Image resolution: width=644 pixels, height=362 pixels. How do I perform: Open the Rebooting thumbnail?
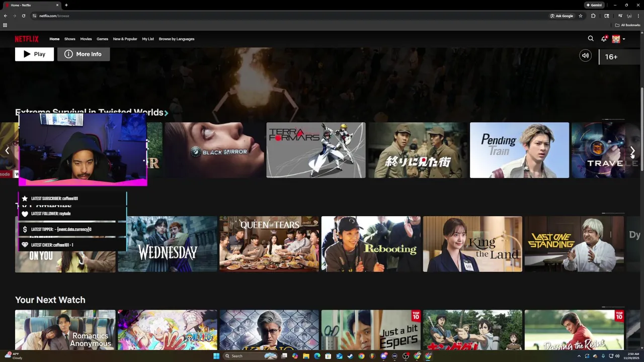pyautogui.click(x=371, y=244)
